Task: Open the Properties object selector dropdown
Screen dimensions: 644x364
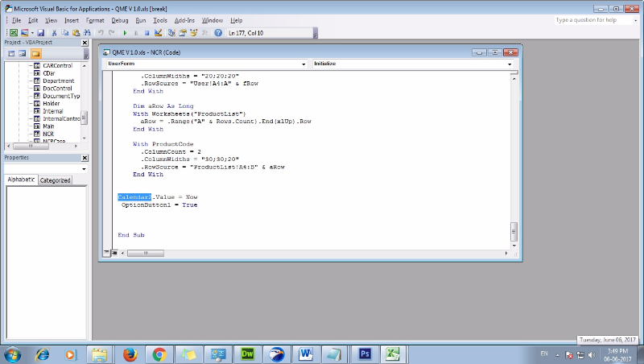Action: coord(85,168)
